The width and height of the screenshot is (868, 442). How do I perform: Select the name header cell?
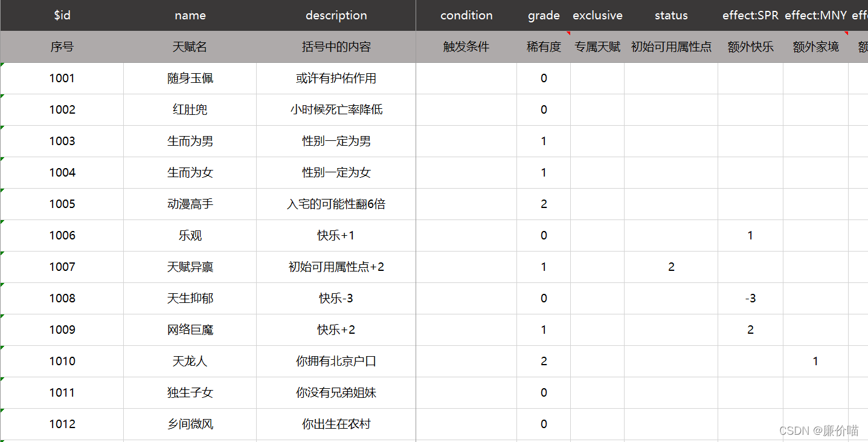pos(190,15)
